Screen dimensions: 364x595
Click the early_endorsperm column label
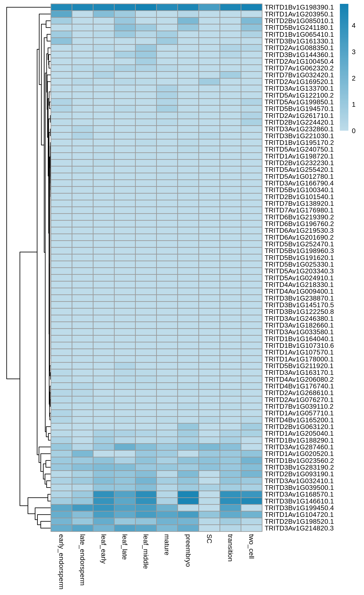point(61,562)
